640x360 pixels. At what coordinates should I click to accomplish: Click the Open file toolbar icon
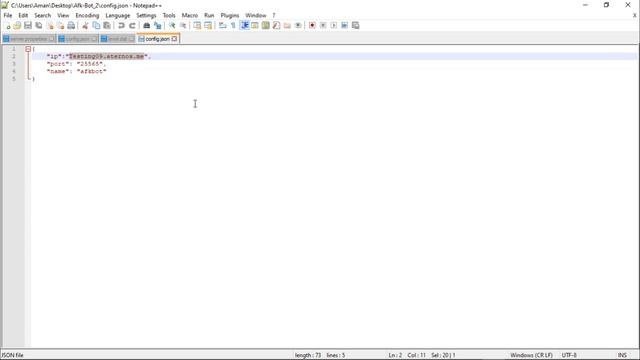click(x=17, y=26)
